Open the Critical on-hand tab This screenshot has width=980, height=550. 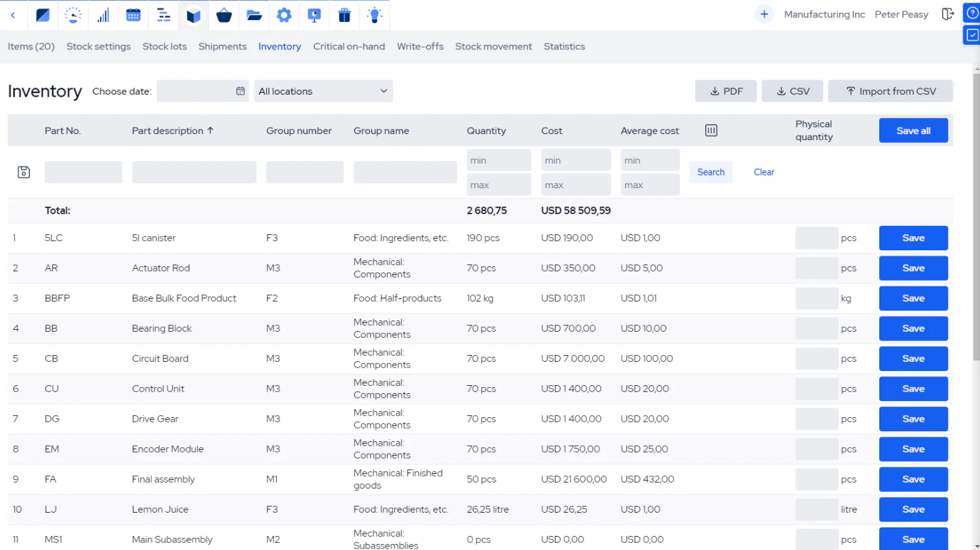point(349,46)
